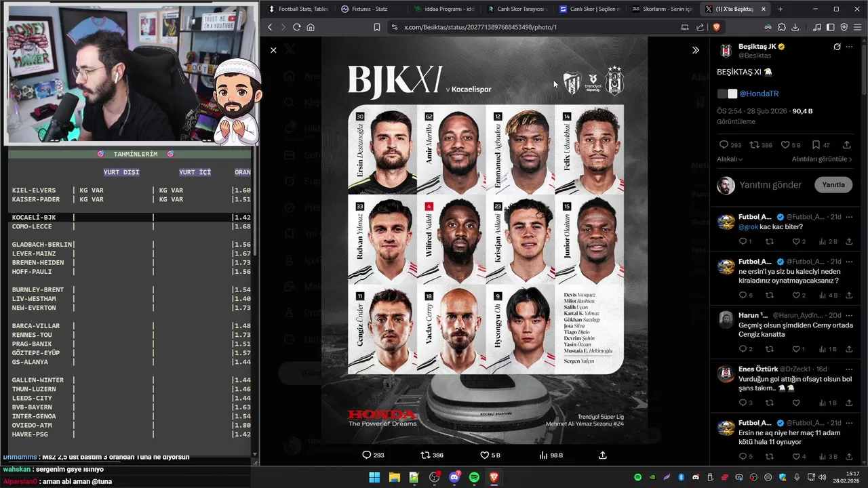This screenshot has height=488, width=868.
Task: Open the @HondaTR mention link
Action: 759,94
